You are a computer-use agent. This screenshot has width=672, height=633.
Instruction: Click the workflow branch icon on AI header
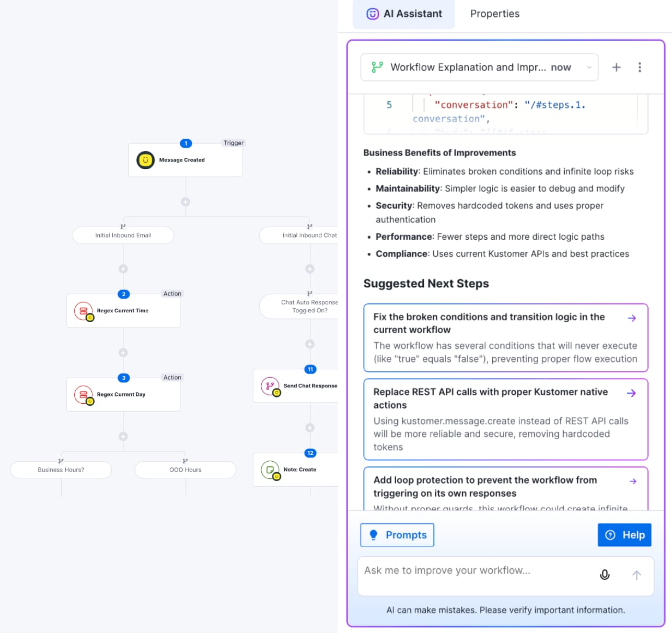[376, 67]
